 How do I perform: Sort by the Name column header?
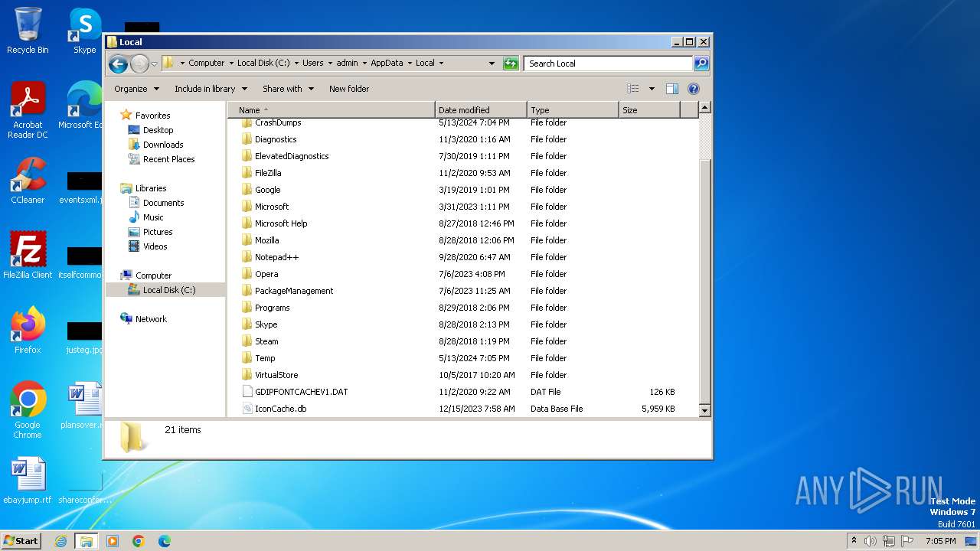point(332,110)
